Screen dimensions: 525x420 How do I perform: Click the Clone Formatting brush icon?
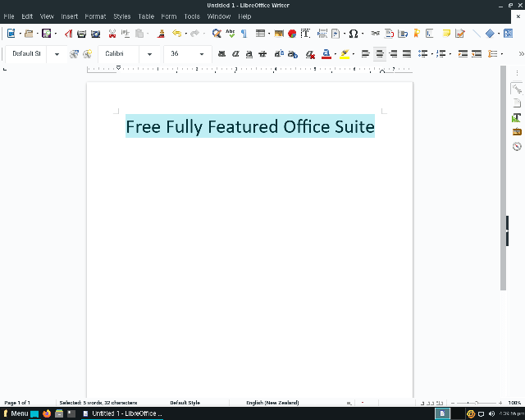click(162, 34)
